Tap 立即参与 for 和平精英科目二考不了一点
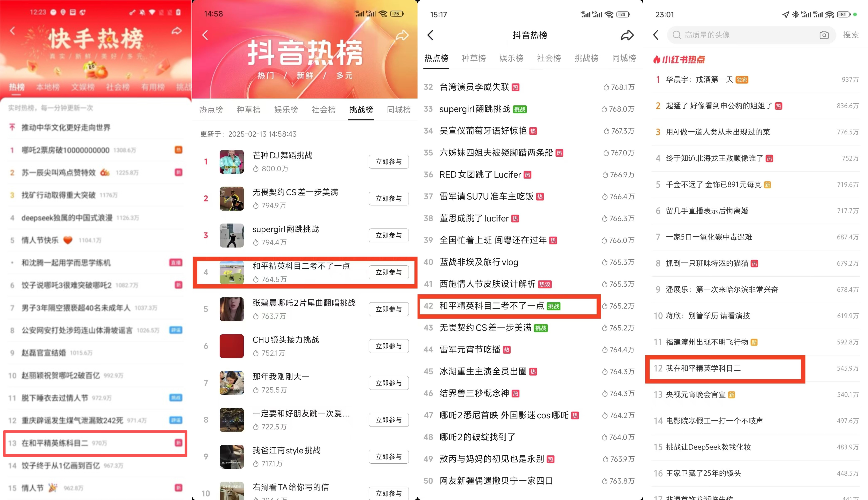 pyautogui.click(x=389, y=272)
